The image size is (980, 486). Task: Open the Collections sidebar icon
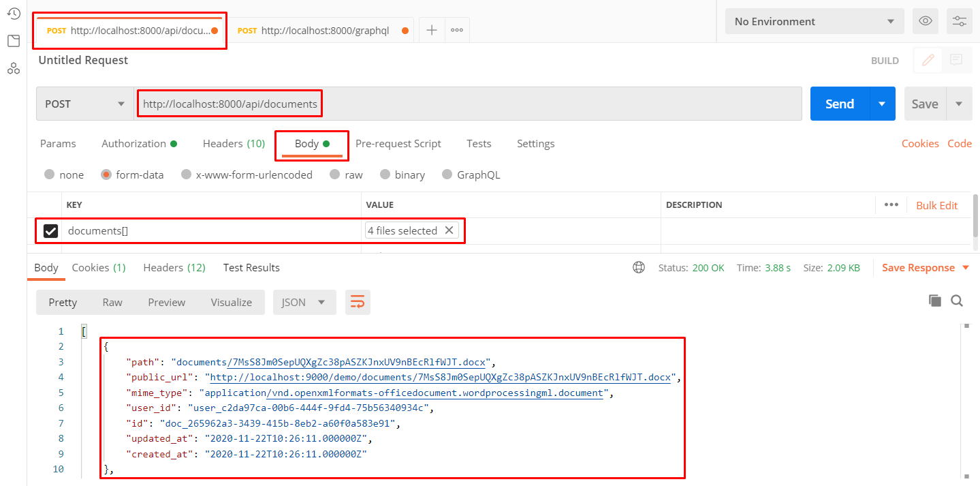point(13,41)
